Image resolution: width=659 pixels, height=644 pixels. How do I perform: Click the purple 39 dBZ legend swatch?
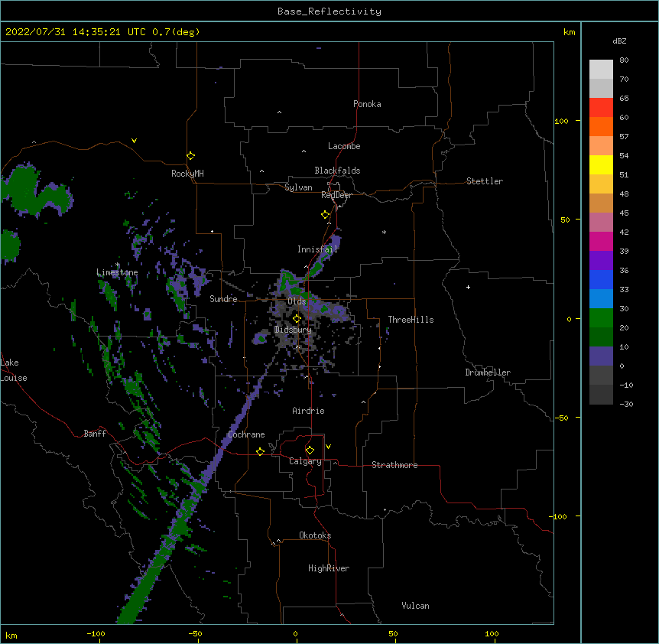[x=601, y=261]
